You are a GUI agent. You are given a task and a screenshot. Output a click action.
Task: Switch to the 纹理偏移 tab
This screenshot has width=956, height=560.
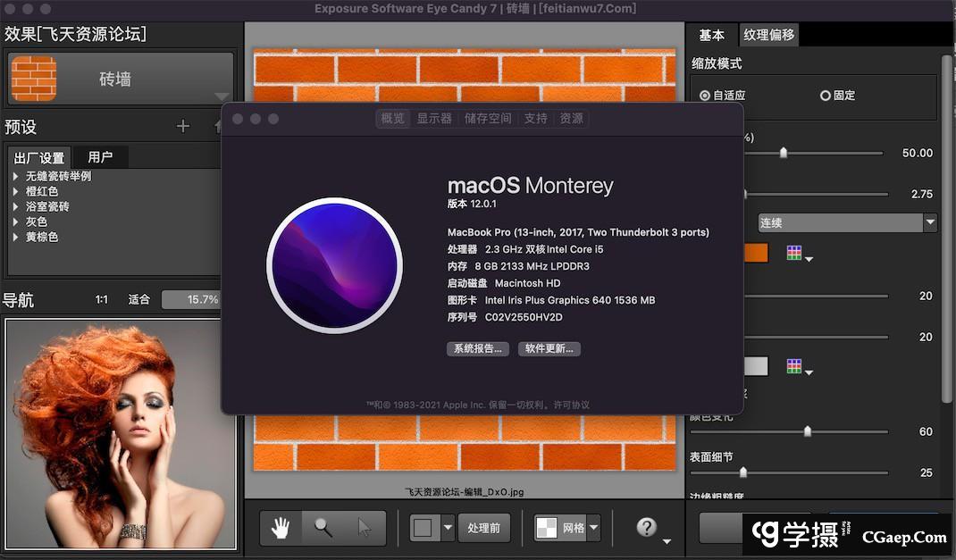[x=769, y=35]
